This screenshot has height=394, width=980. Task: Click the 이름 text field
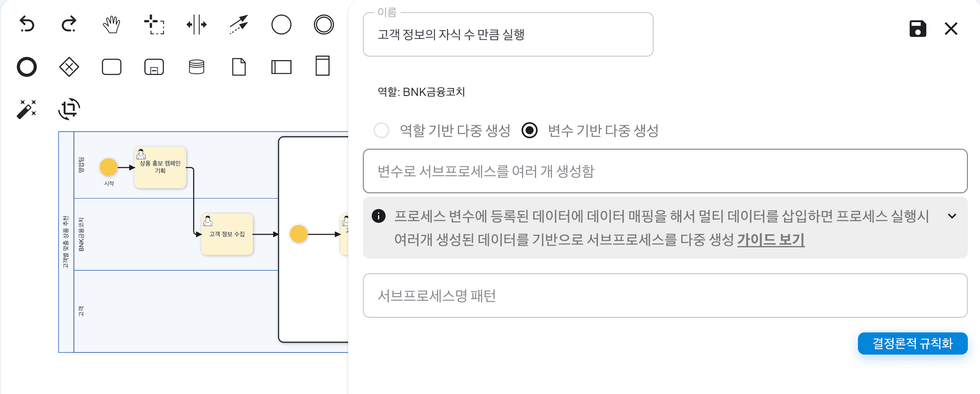click(x=508, y=34)
